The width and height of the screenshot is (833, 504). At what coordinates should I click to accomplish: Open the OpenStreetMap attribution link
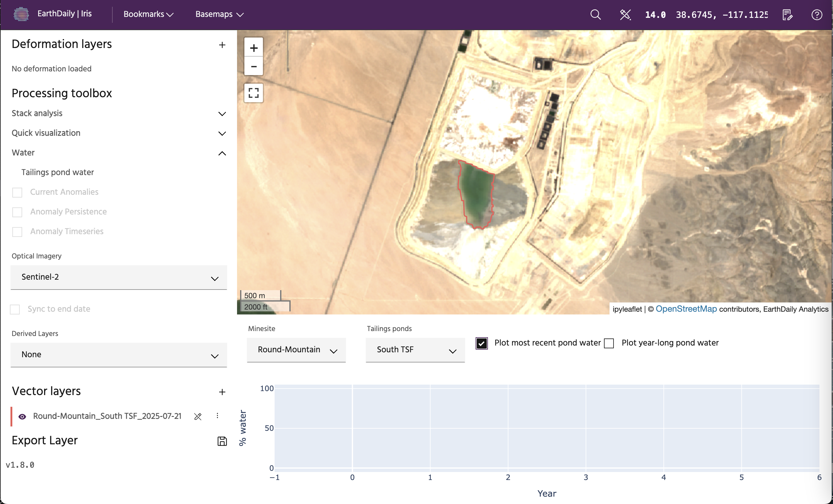(686, 309)
